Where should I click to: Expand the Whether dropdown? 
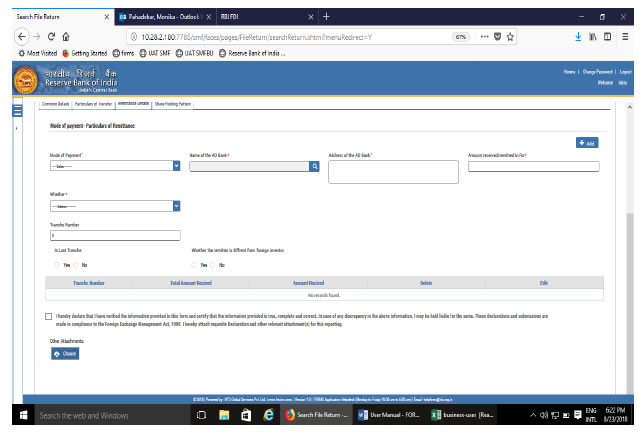click(176, 205)
